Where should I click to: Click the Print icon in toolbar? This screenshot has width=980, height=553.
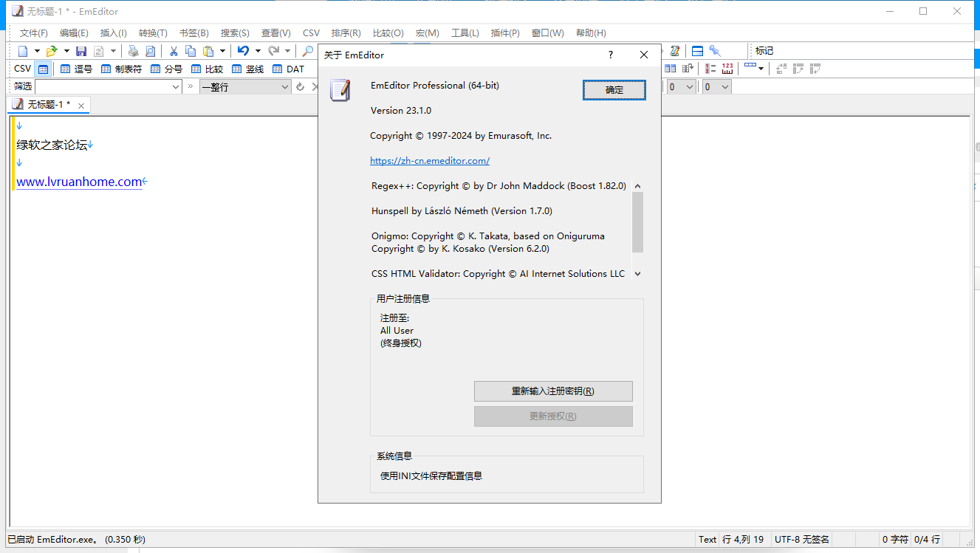[133, 51]
